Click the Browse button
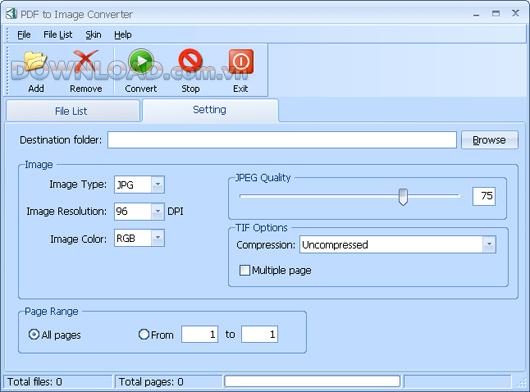The height and width of the screenshot is (392, 530). coord(489,140)
